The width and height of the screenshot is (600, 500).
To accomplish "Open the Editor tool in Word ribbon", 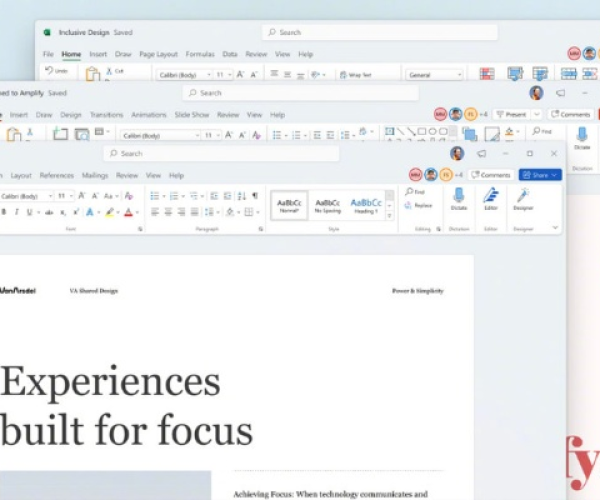I will [x=491, y=196].
